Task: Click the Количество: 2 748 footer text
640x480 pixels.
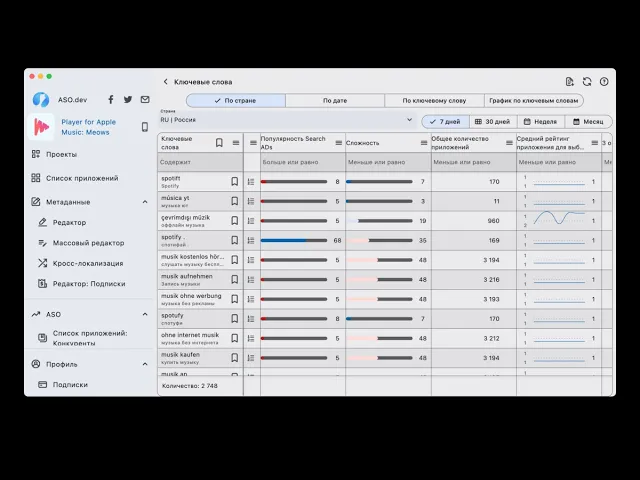Action: coord(190,386)
